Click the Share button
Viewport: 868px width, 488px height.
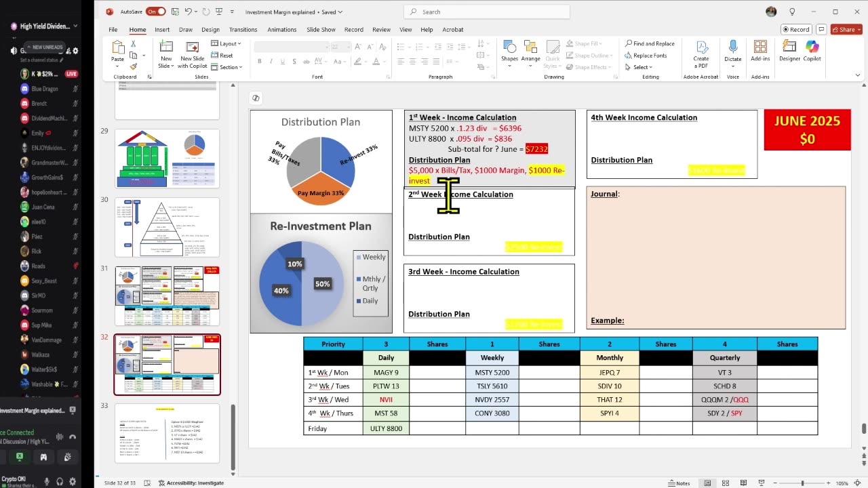pyautogui.click(x=846, y=29)
